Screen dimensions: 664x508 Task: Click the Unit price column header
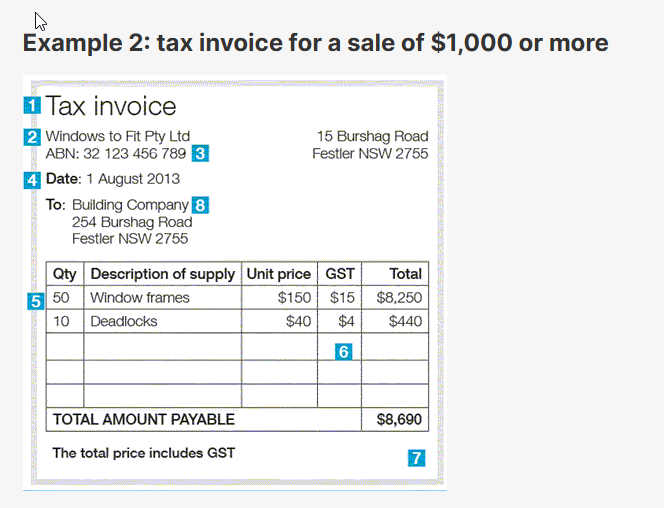278,274
